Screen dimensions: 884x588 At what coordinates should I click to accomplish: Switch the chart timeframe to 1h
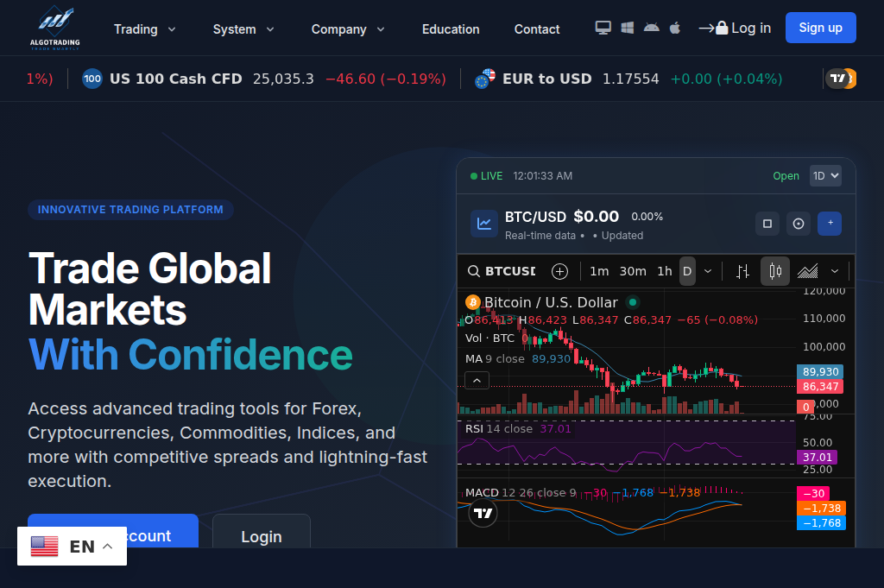click(x=665, y=270)
